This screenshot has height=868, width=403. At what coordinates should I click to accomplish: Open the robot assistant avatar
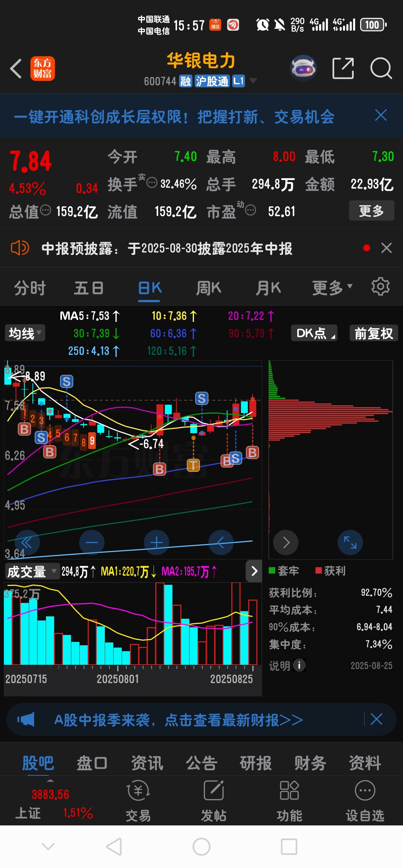pyautogui.click(x=303, y=68)
